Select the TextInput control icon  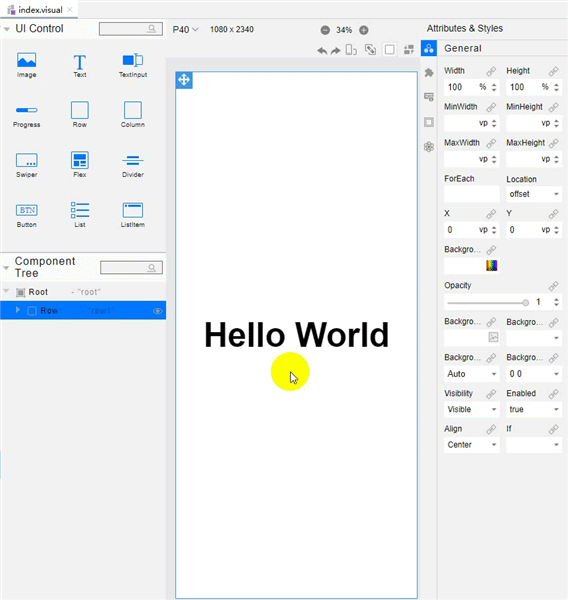pyautogui.click(x=132, y=60)
